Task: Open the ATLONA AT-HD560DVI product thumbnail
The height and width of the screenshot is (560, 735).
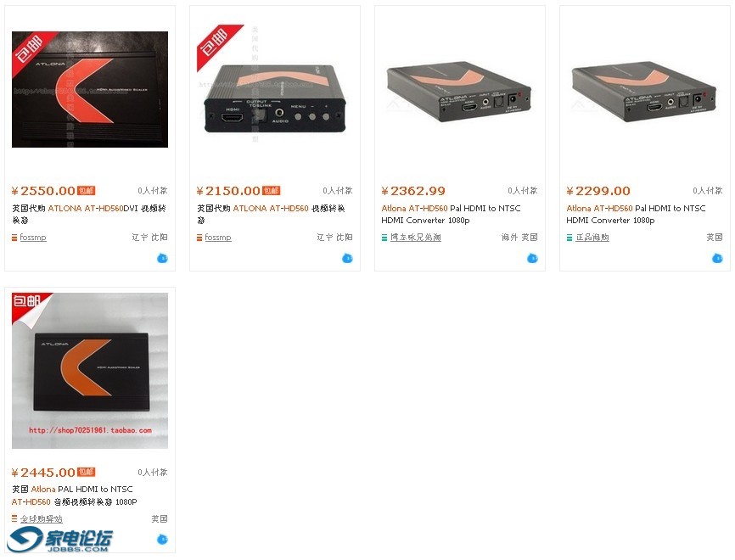Action: 90,89
